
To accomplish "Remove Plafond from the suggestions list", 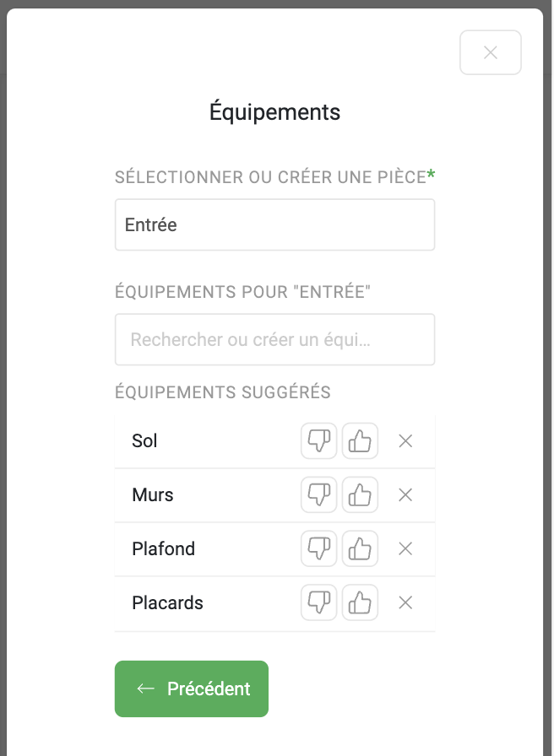I will coord(405,549).
